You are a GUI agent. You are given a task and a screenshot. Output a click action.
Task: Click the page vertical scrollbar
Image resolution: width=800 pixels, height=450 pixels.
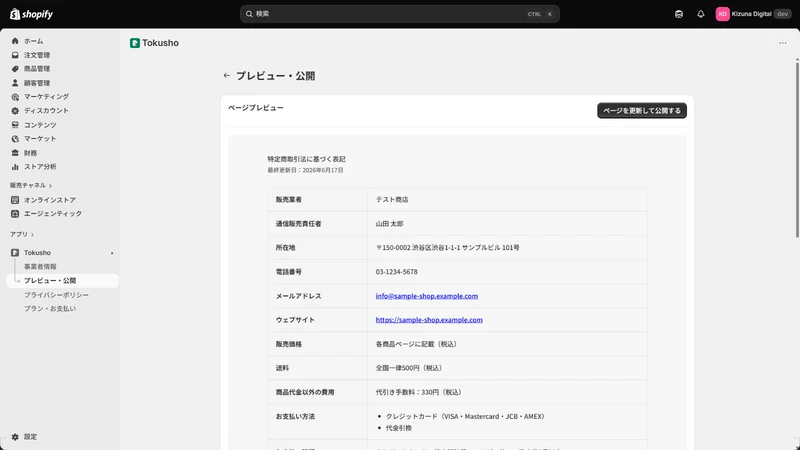(797, 148)
